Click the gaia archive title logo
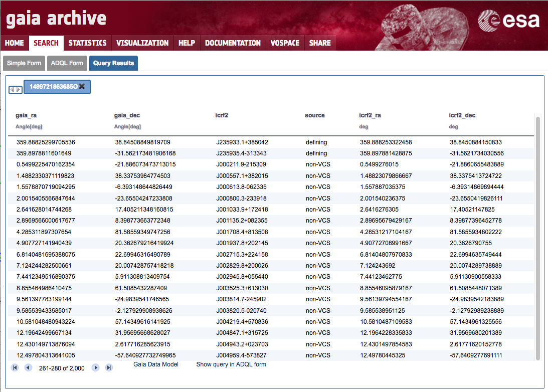This screenshot has height=392, width=548. tap(56, 19)
